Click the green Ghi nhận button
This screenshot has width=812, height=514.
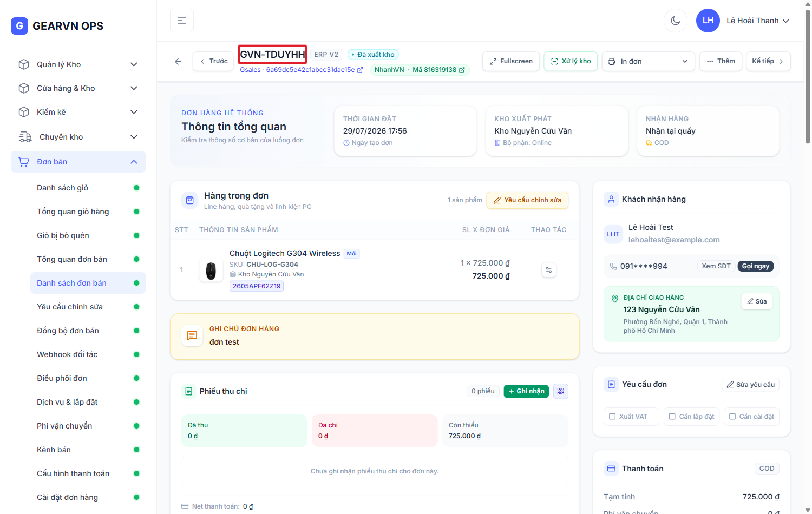(x=526, y=391)
